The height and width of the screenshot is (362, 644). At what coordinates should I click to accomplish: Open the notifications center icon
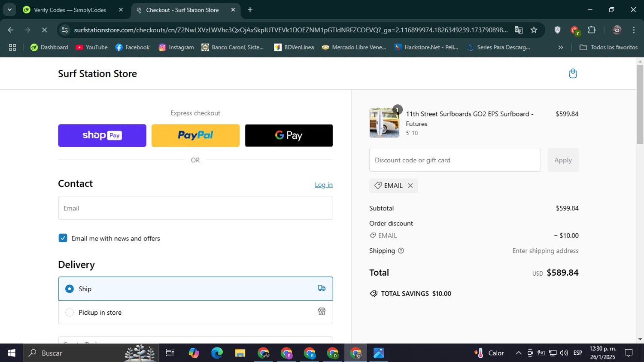[629, 353]
